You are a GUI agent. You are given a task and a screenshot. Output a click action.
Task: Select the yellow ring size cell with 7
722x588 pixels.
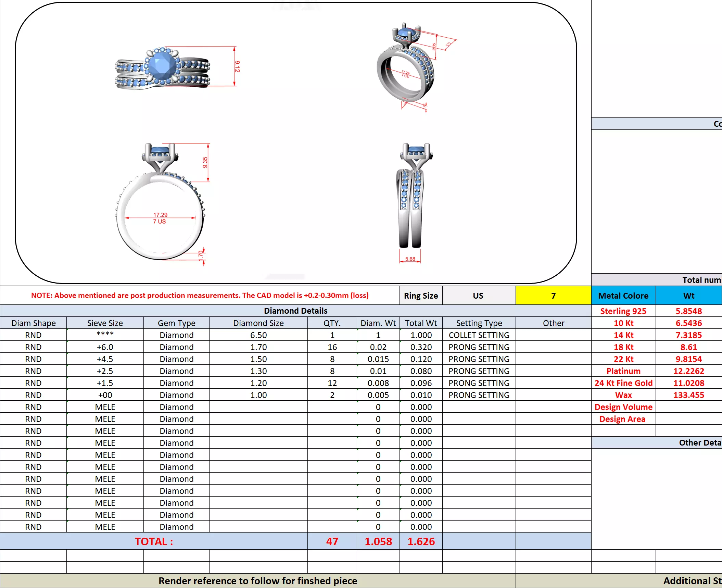553,296
